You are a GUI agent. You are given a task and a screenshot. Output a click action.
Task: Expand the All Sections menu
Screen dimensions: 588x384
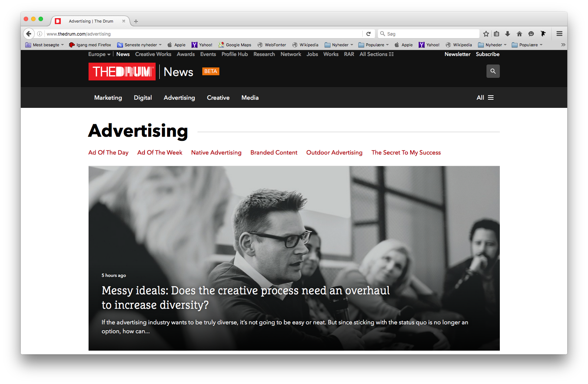(376, 54)
